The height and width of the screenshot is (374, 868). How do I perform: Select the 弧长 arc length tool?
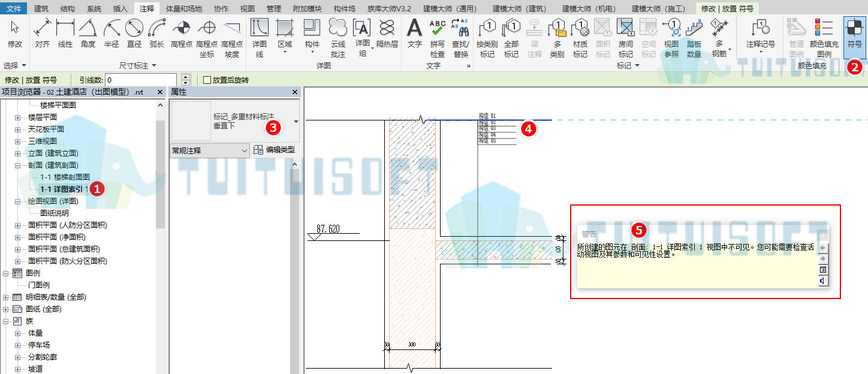pyautogui.click(x=157, y=34)
